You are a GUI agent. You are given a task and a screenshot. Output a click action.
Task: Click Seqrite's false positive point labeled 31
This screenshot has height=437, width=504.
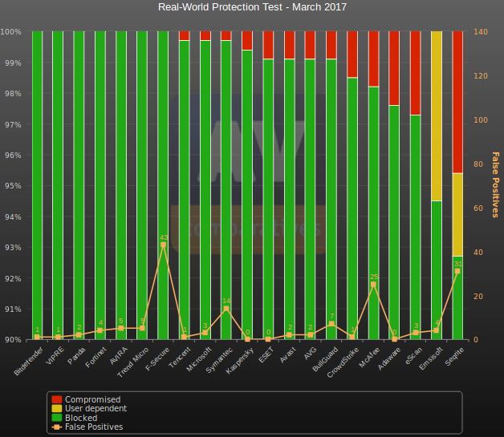click(457, 271)
